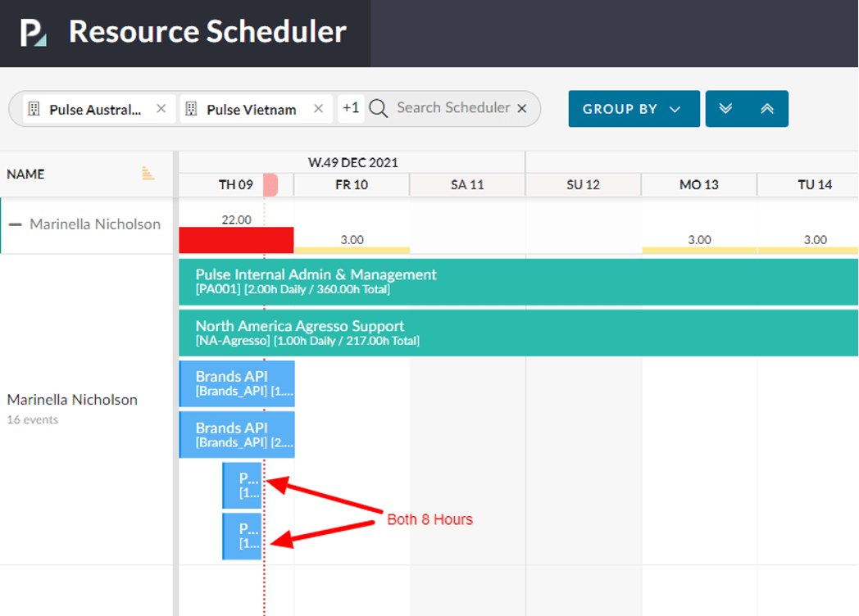859x616 pixels.
Task: Click the Pulse Vietnam building icon
Action: [191, 109]
